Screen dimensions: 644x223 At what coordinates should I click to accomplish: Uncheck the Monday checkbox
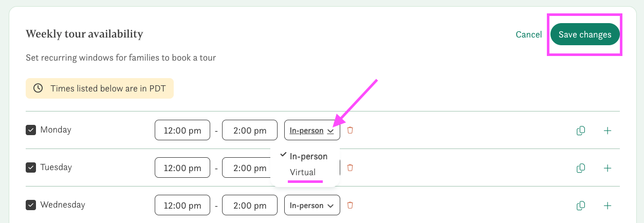coord(31,130)
